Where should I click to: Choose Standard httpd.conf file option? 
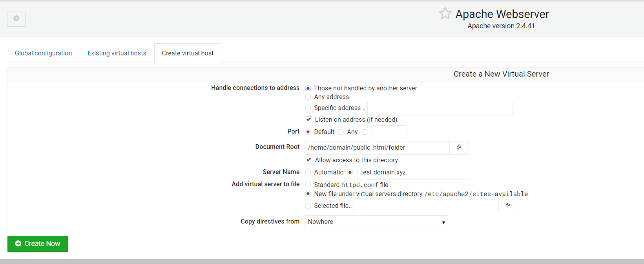click(x=308, y=185)
